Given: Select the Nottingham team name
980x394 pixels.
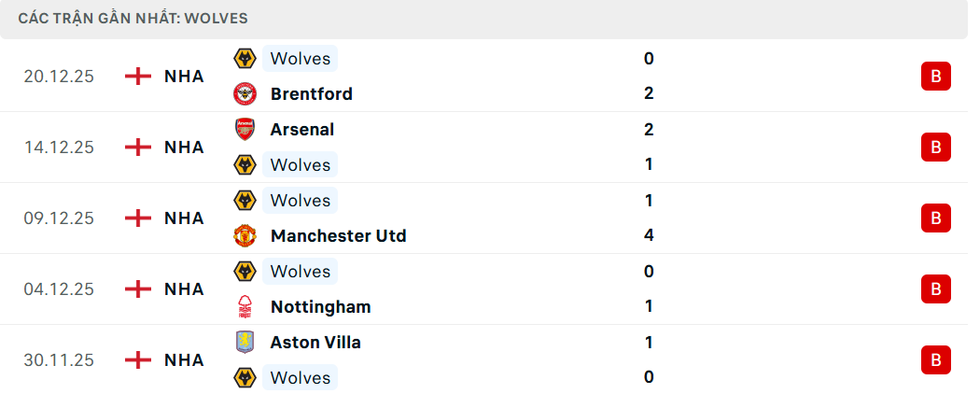Looking at the screenshot, I should (x=320, y=306).
